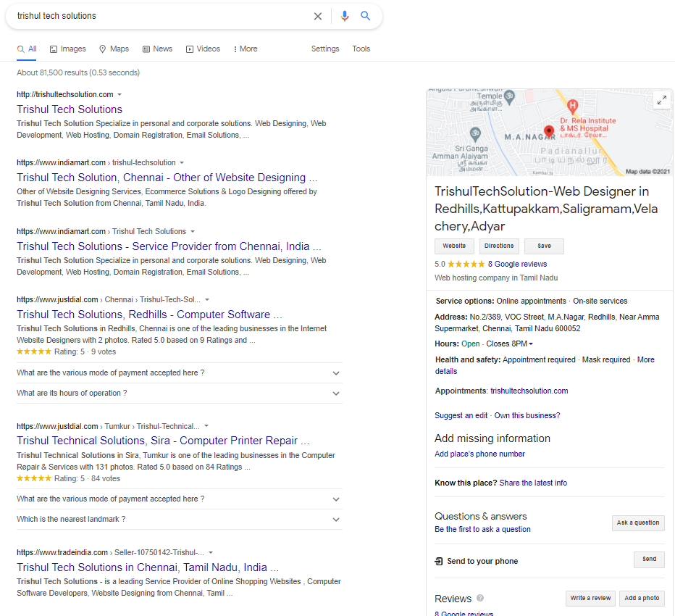Click the Write a review button

click(590, 599)
